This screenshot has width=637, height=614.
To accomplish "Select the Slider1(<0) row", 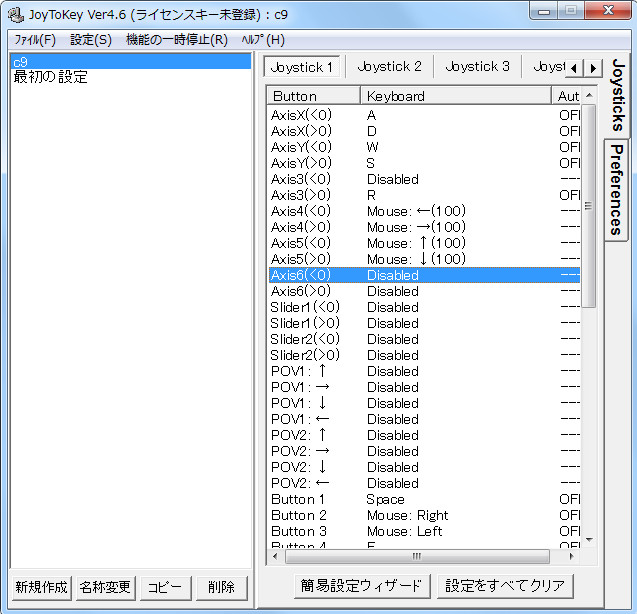I will point(425,307).
